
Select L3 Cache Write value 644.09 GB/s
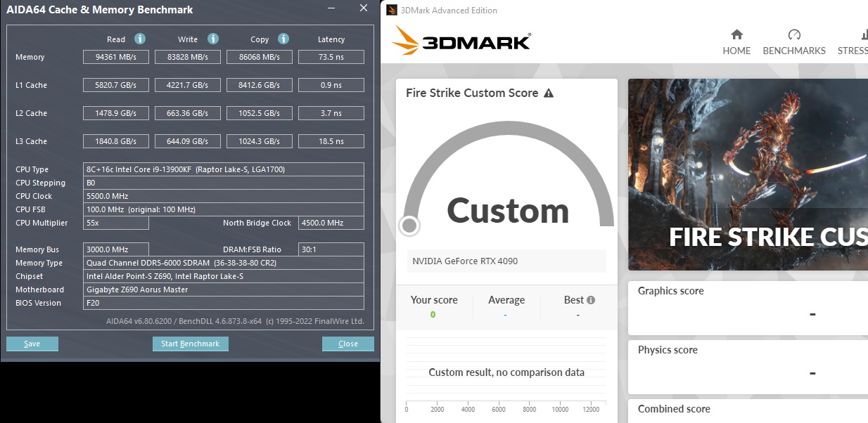188,141
